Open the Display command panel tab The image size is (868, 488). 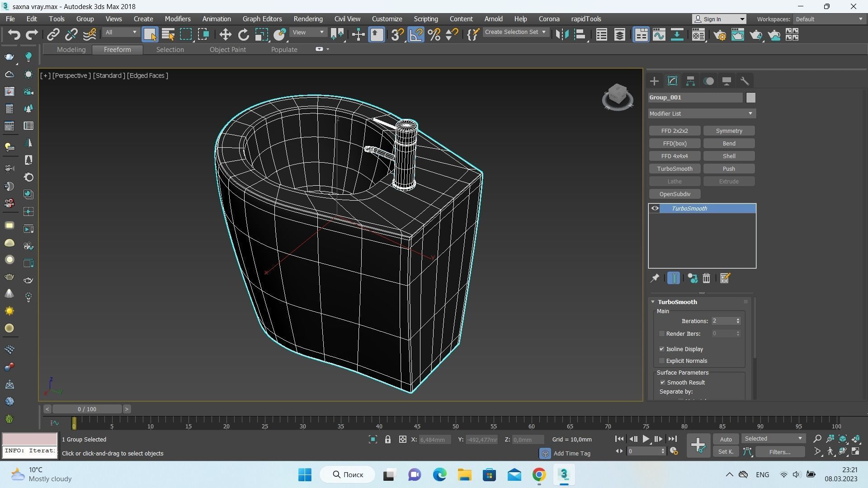pos(726,81)
